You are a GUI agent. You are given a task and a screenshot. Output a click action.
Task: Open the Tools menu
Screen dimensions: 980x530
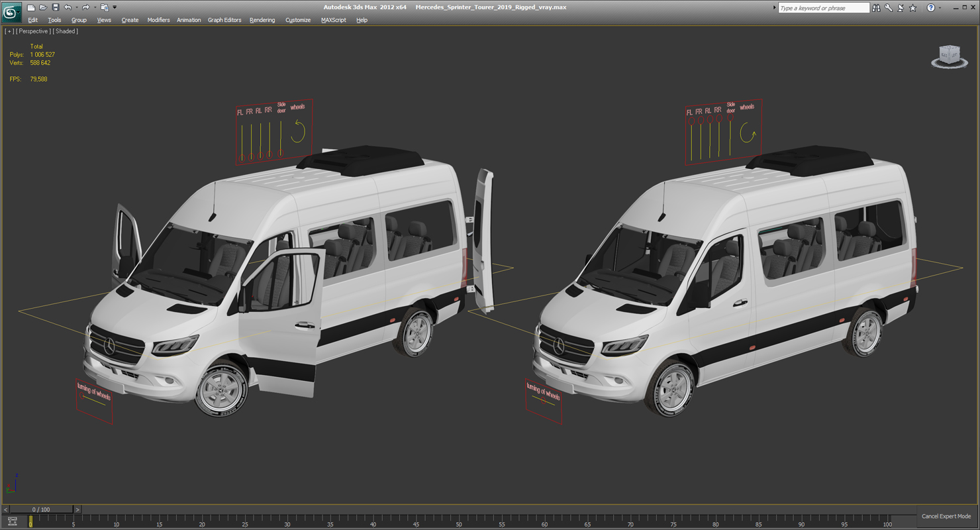[54, 20]
